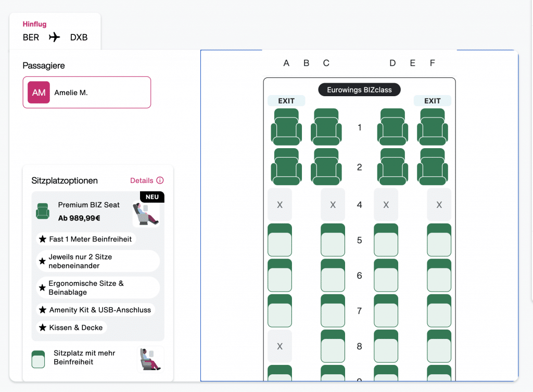Open the info icon next to Details
533x392 pixels.
point(160,180)
